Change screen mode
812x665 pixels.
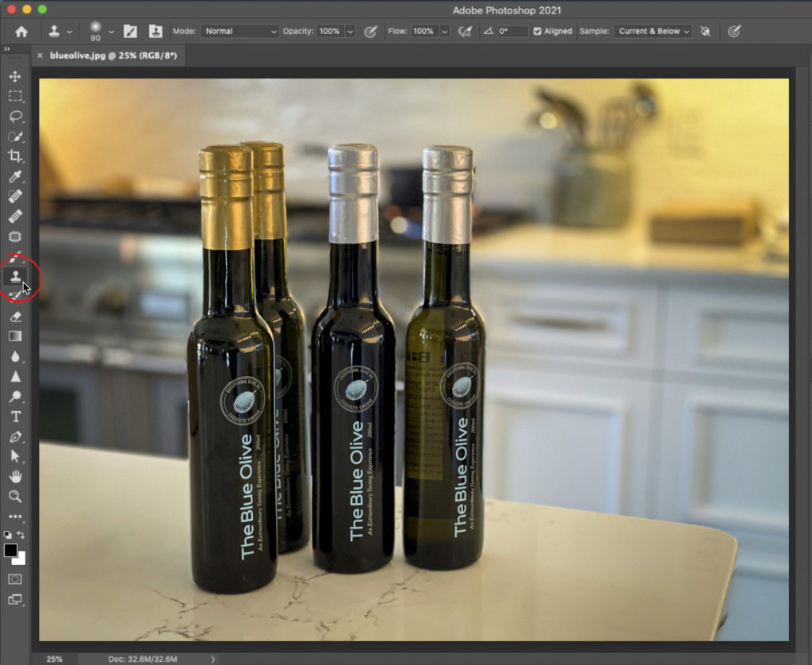coord(15,600)
